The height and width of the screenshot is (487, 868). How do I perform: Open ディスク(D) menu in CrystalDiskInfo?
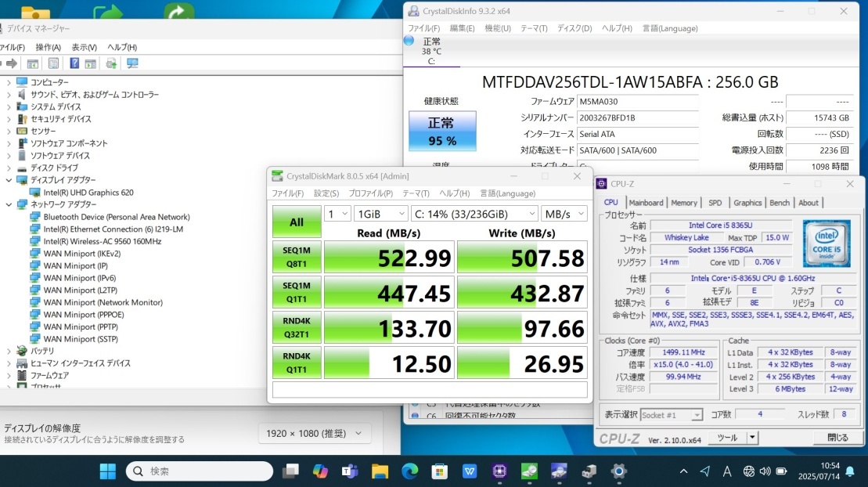point(574,28)
